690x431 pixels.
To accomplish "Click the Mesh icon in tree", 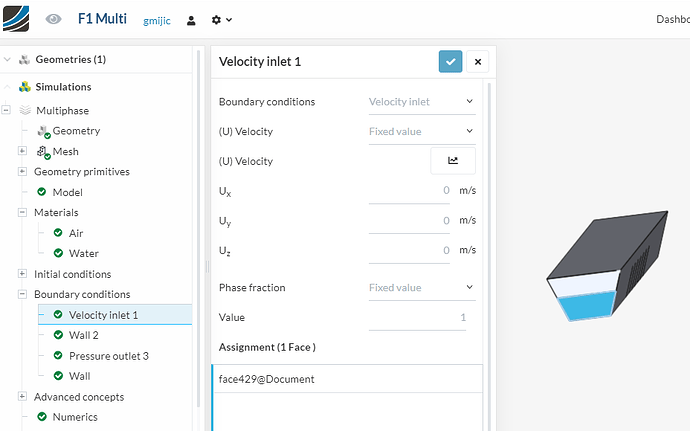I will coord(43,152).
